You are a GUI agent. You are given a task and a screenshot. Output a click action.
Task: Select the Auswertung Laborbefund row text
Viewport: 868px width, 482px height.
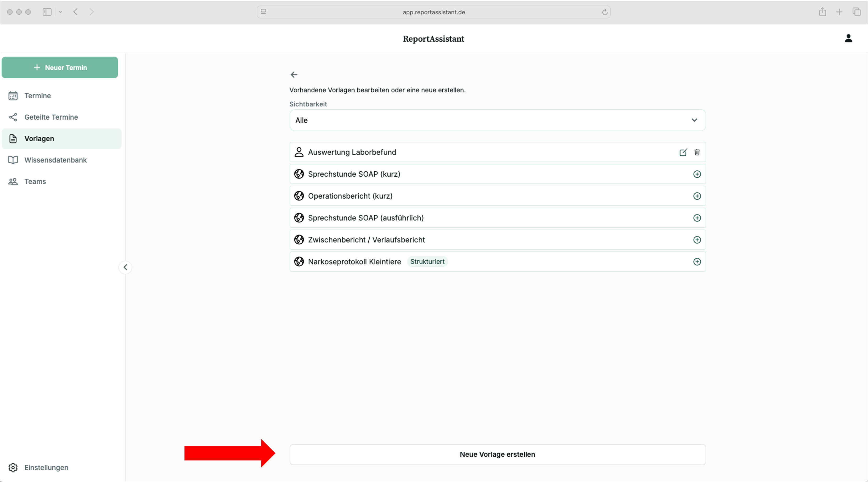[x=352, y=152]
